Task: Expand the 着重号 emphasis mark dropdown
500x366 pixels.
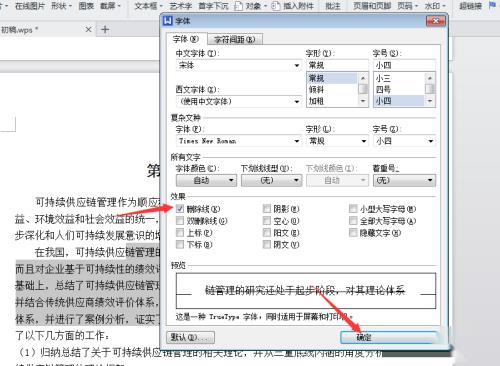Action: point(404,180)
